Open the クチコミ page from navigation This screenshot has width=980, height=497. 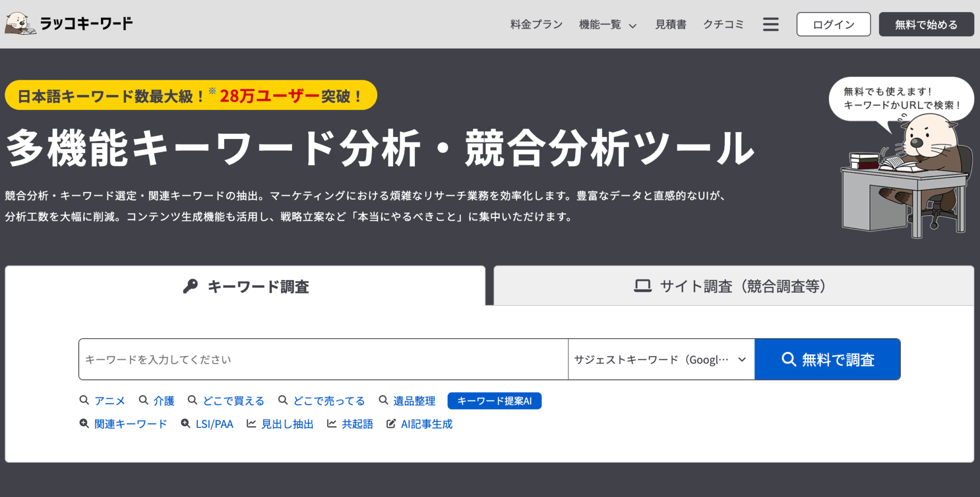pyautogui.click(x=723, y=24)
